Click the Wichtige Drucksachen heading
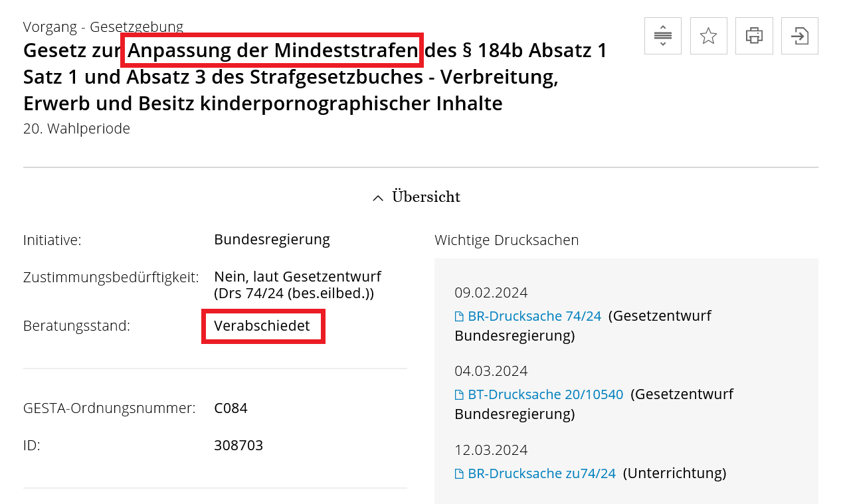This screenshot has width=845, height=504. (507, 240)
